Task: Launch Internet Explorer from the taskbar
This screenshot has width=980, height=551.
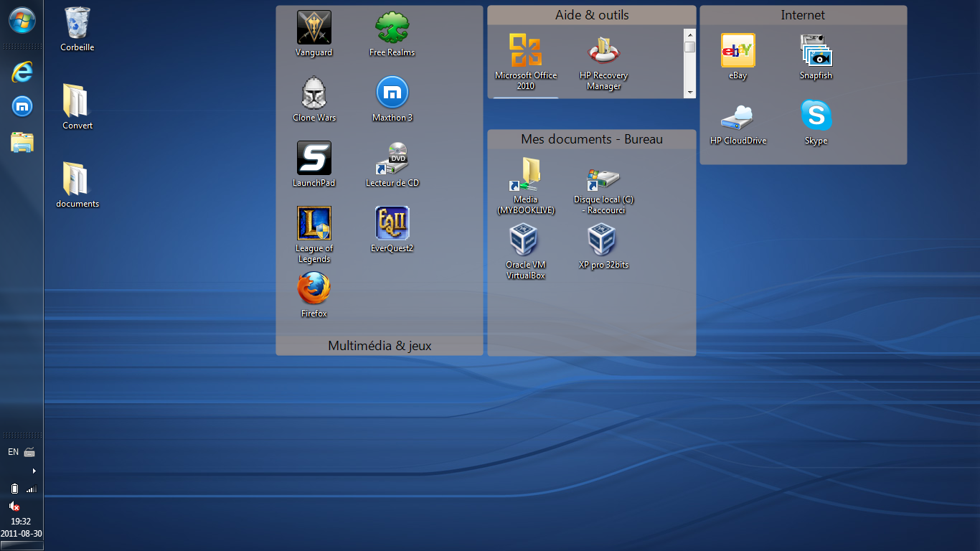Action: click(x=22, y=72)
